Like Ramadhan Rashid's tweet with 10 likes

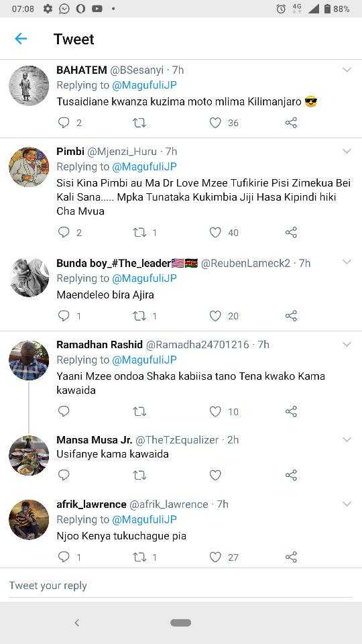pyautogui.click(x=215, y=411)
